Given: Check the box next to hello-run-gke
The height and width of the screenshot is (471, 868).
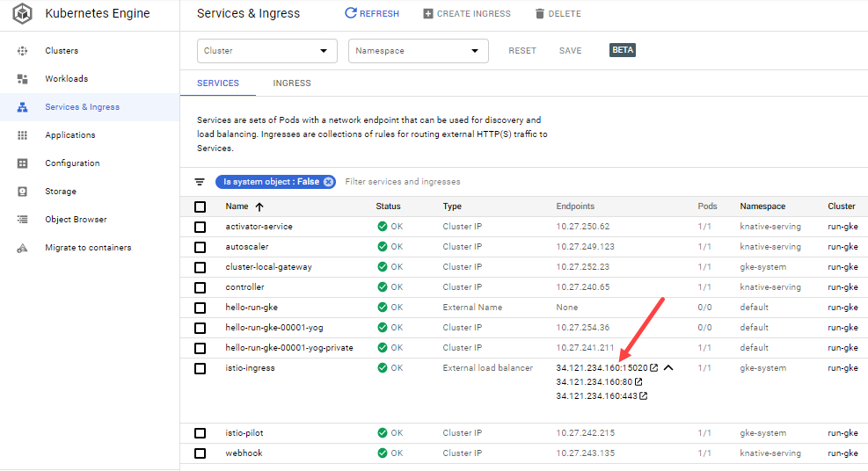Looking at the screenshot, I should 201,308.
